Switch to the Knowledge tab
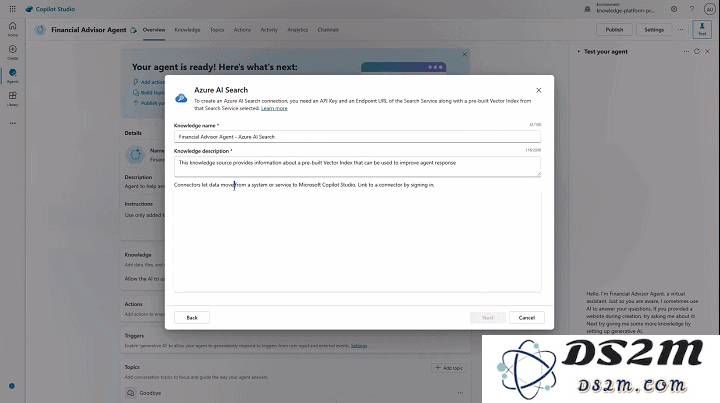The height and width of the screenshot is (403, 720). click(187, 30)
